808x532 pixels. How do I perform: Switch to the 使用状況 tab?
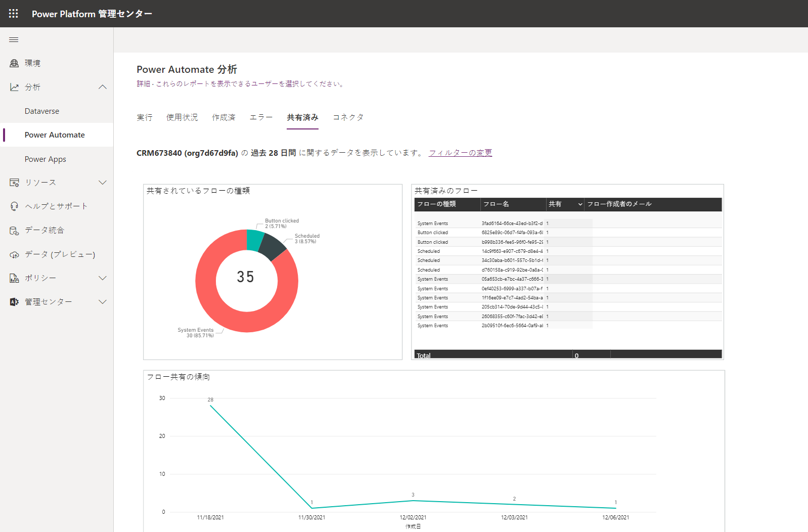pyautogui.click(x=182, y=117)
